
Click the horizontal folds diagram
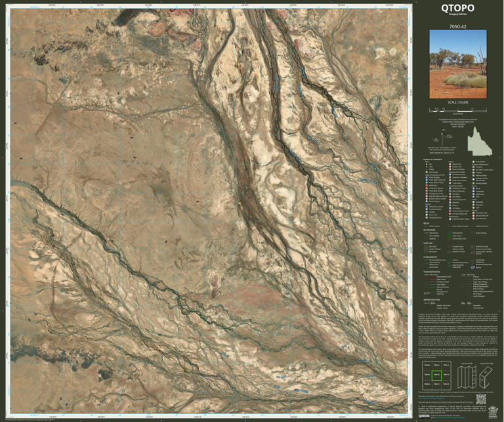pos(486,377)
